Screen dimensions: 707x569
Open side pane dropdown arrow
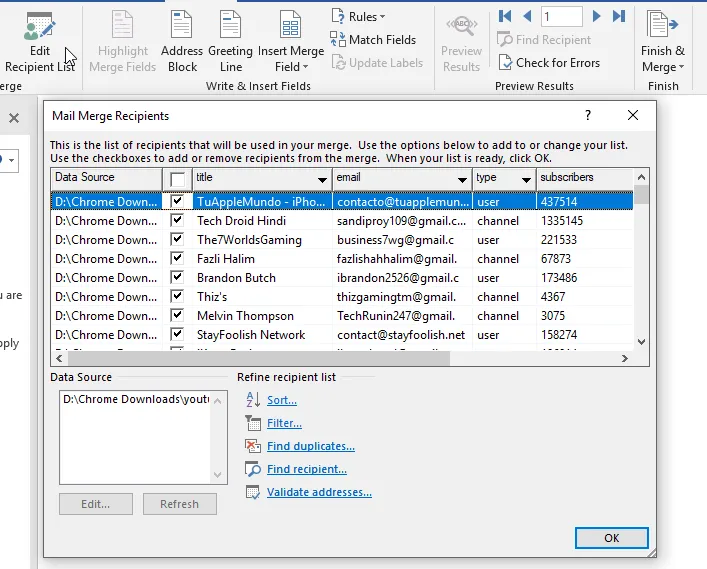[11, 160]
